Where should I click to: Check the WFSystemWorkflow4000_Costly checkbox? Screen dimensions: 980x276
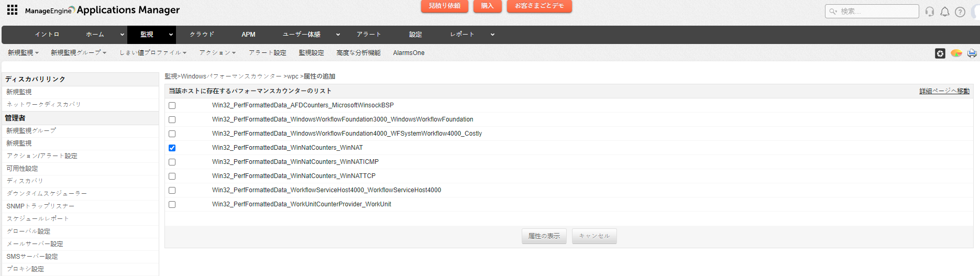[x=172, y=134]
